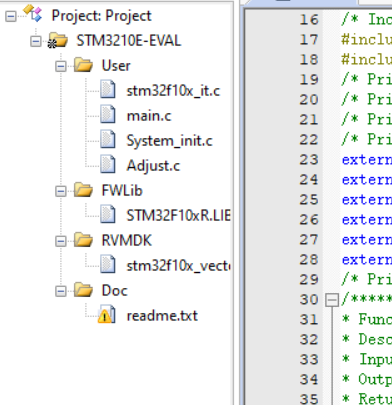
Task: Click line number 28 in the editor
Action: (x=309, y=259)
